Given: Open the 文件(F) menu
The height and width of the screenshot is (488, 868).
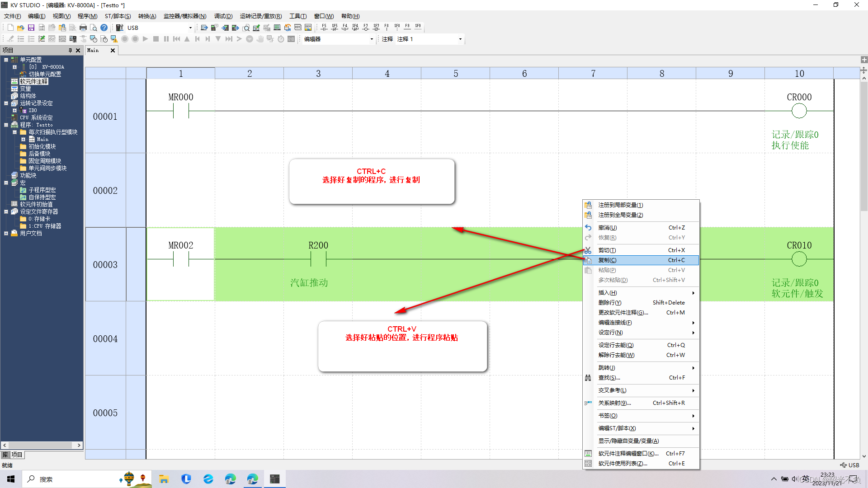Looking at the screenshot, I should 13,16.
